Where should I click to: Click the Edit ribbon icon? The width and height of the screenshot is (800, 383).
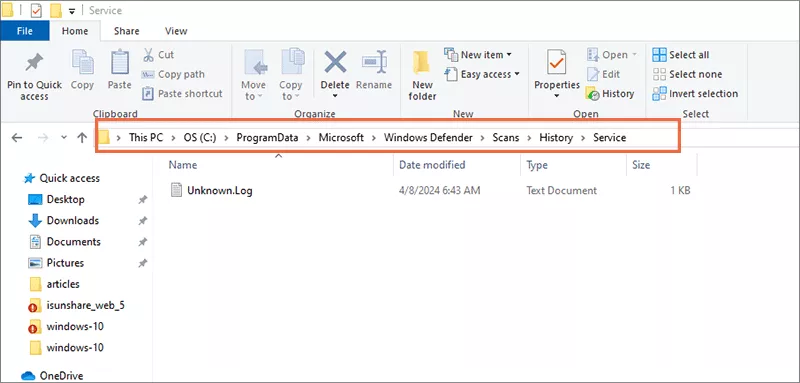593,74
